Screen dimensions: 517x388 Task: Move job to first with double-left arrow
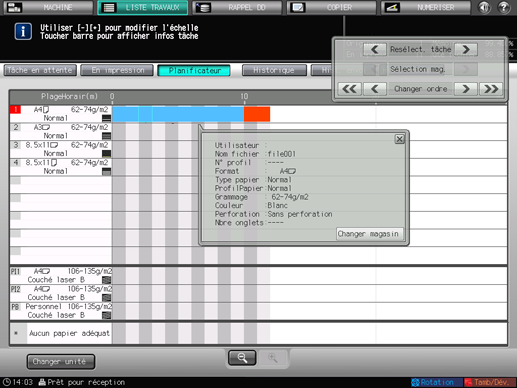tap(349, 89)
